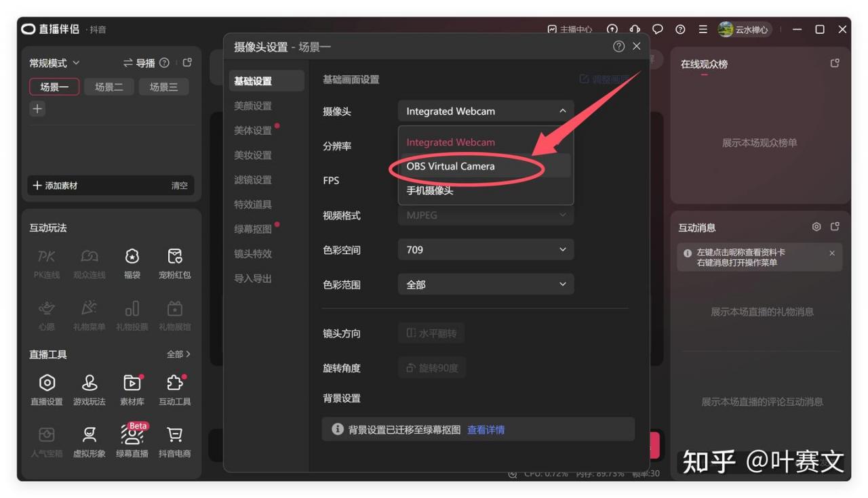Screen dimensions: 868x498
Task: Open 直播设置 live settings
Action: (47, 390)
